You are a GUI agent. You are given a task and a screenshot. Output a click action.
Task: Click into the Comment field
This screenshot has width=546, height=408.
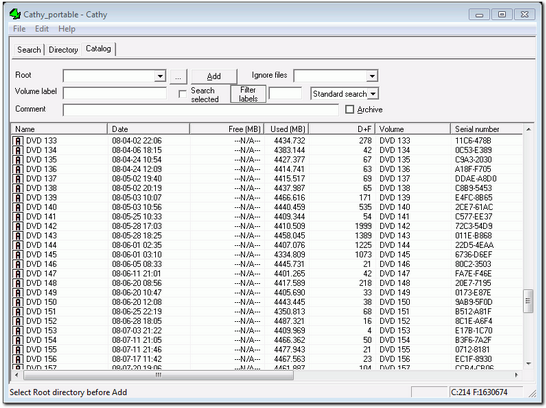[x=201, y=110]
